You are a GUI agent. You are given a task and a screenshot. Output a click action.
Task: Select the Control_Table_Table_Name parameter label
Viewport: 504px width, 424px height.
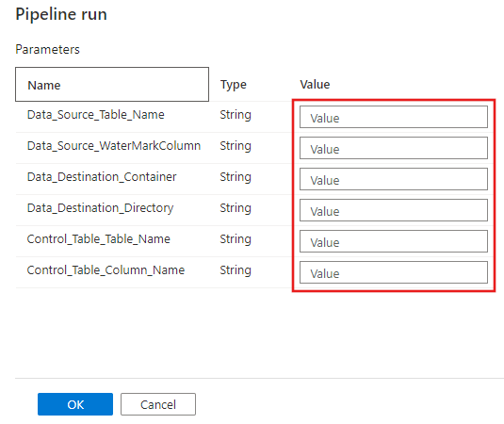(x=99, y=239)
